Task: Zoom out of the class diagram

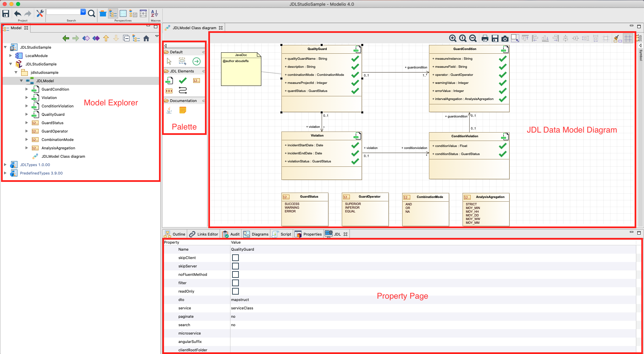Action: 473,38
